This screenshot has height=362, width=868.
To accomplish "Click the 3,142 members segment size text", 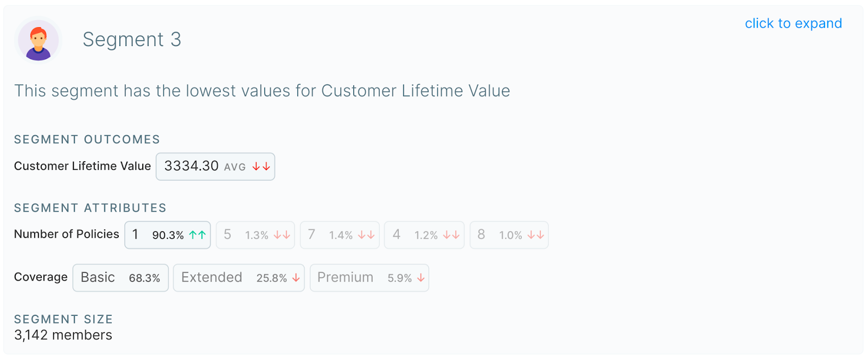I will pyautogui.click(x=63, y=335).
